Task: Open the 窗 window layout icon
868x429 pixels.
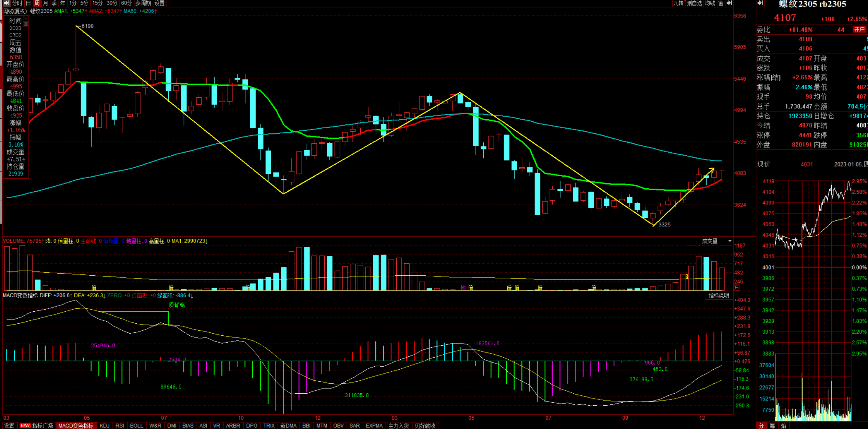Action: (721, 3)
